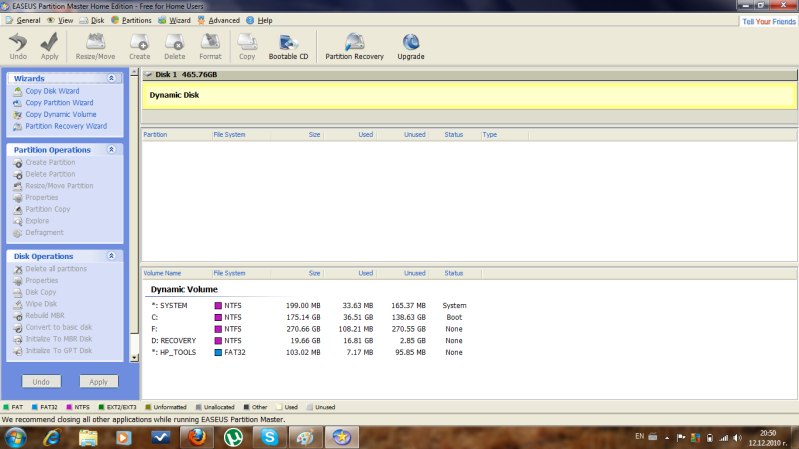Screen dimensions: 799x449
Task: Select the C: volume row
Action: coord(309,317)
